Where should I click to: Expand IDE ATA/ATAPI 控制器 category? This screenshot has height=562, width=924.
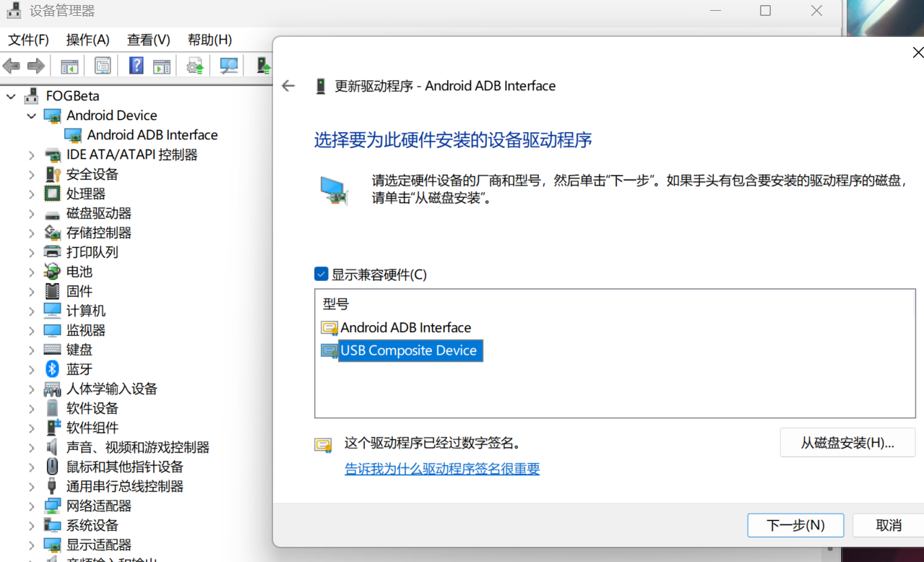coord(31,155)
